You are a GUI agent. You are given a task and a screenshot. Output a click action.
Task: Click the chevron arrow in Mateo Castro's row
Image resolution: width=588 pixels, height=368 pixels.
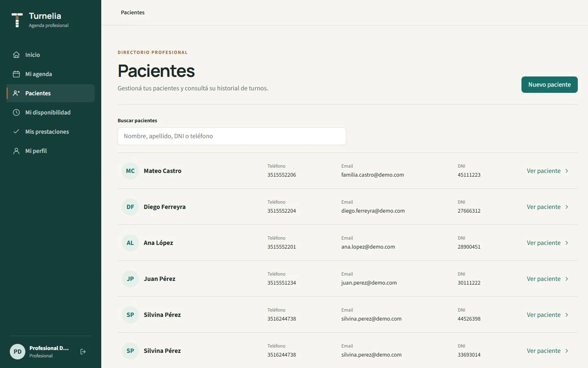pos(567,171)
